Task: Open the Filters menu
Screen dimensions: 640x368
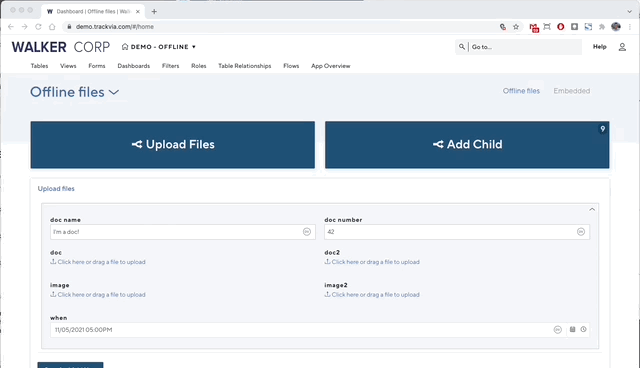Action: 170,66
